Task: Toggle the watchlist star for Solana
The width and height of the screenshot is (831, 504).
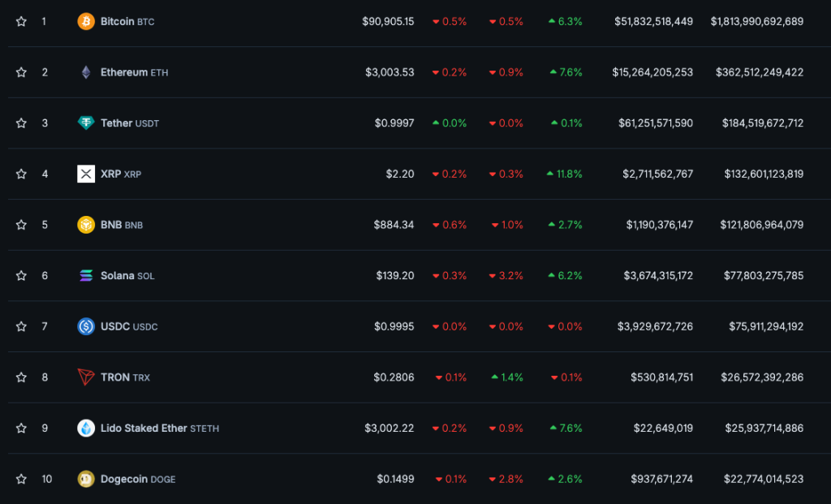Action: pyautogui.click(x=21, y=276)
